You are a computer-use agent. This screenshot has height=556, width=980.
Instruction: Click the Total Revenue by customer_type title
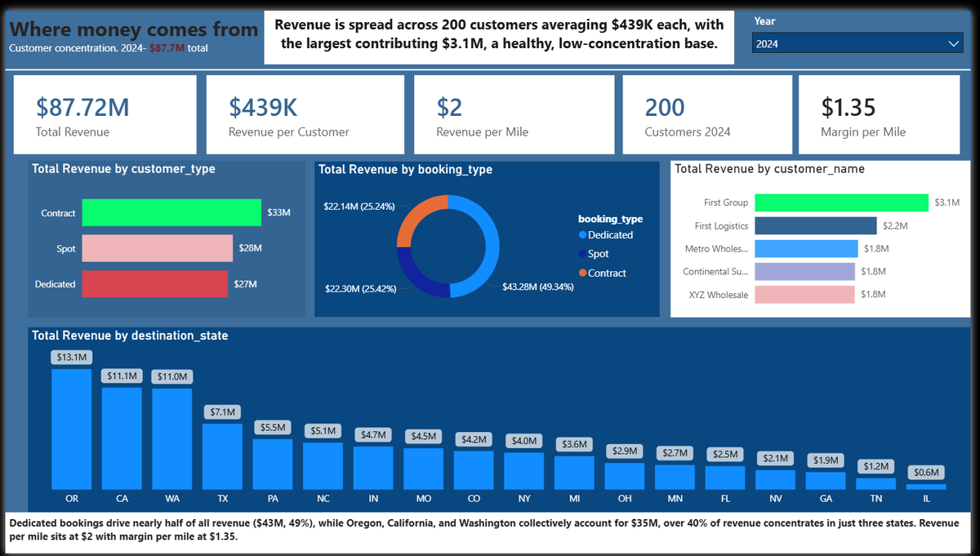point(123,169)
